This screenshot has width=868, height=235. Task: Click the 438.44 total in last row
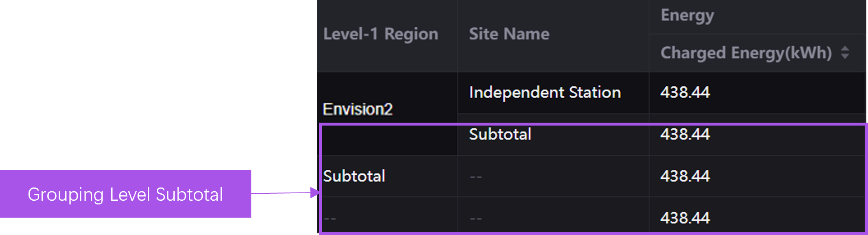(685, 218)
